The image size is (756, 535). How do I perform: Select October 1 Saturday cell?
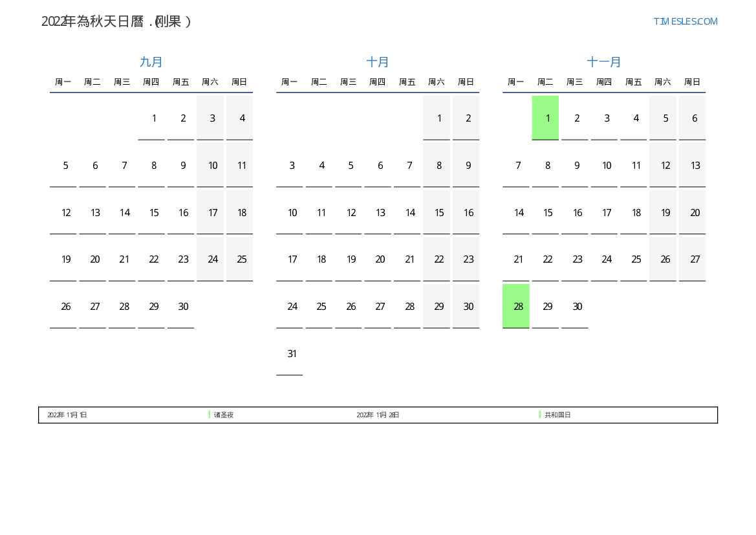pos(439,118)
